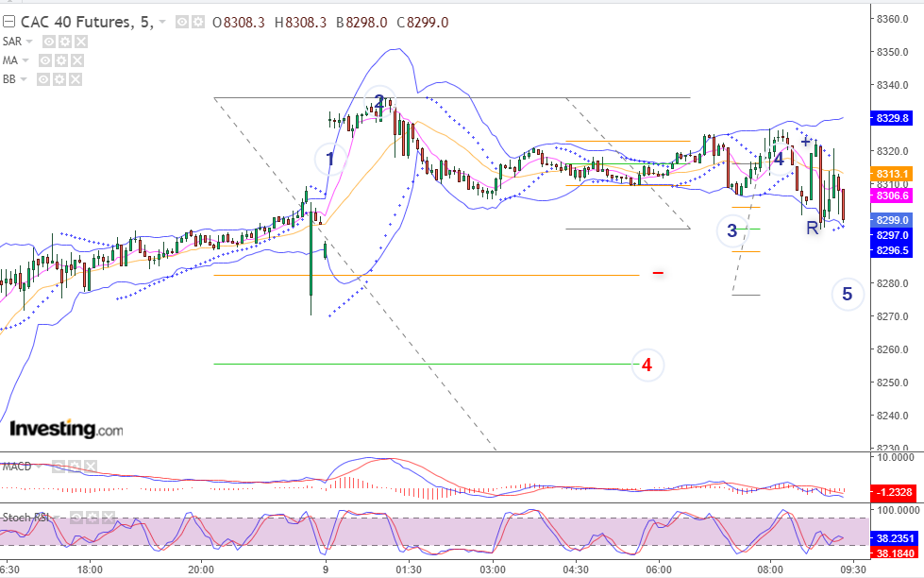Image resolution: width=924 pixels, height=578 pixels.
Task: Click the 08:00 time axis label
Action: coord(769,569)
